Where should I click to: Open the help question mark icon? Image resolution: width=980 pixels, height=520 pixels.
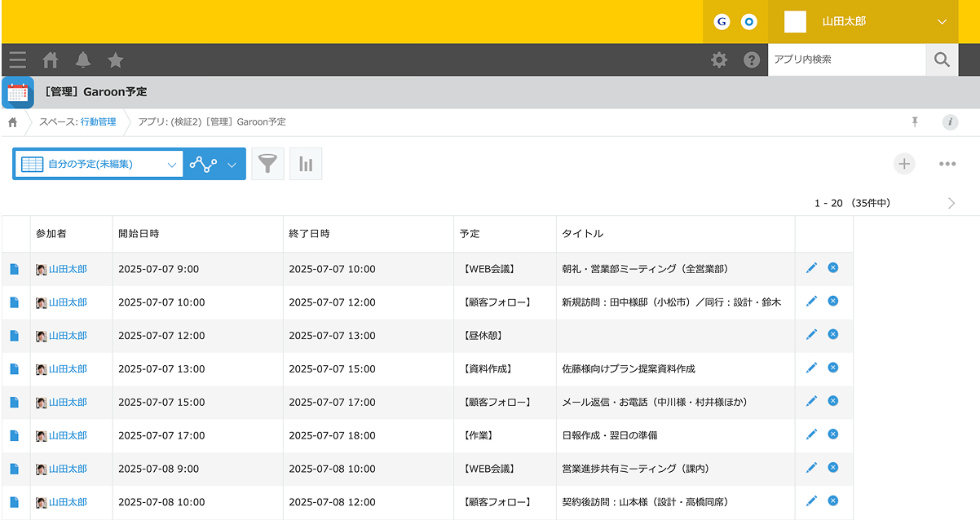[x=752, y=59]
